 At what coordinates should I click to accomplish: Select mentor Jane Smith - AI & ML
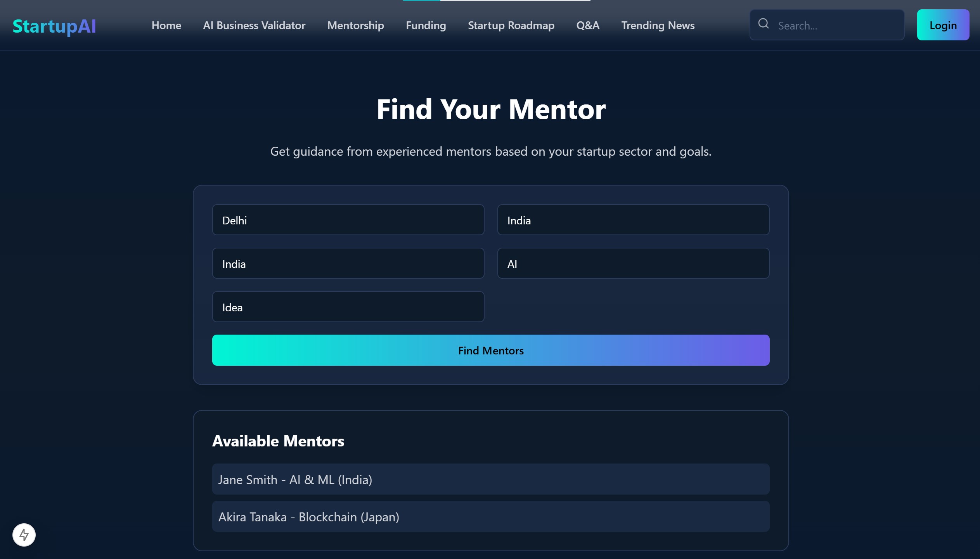(490, 479)
